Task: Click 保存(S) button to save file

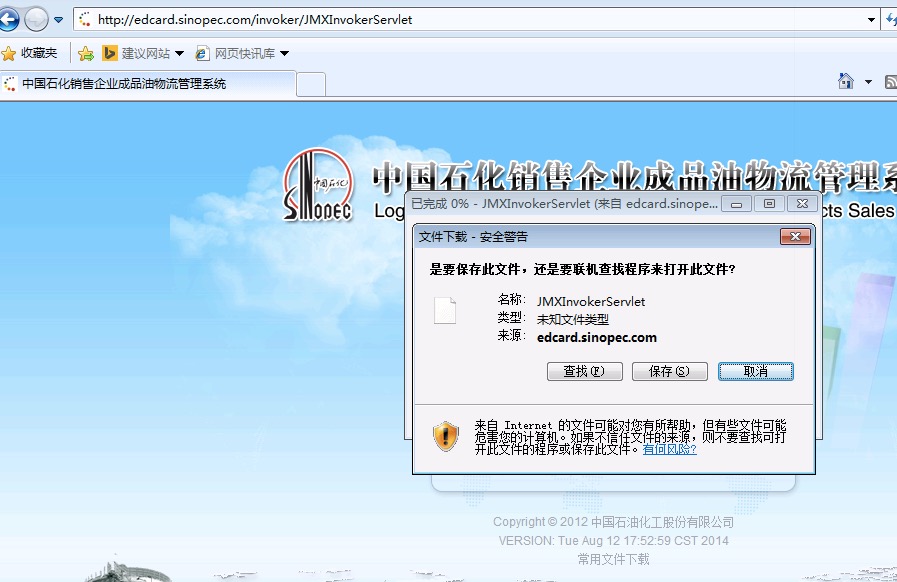Action: click(670, 371)
